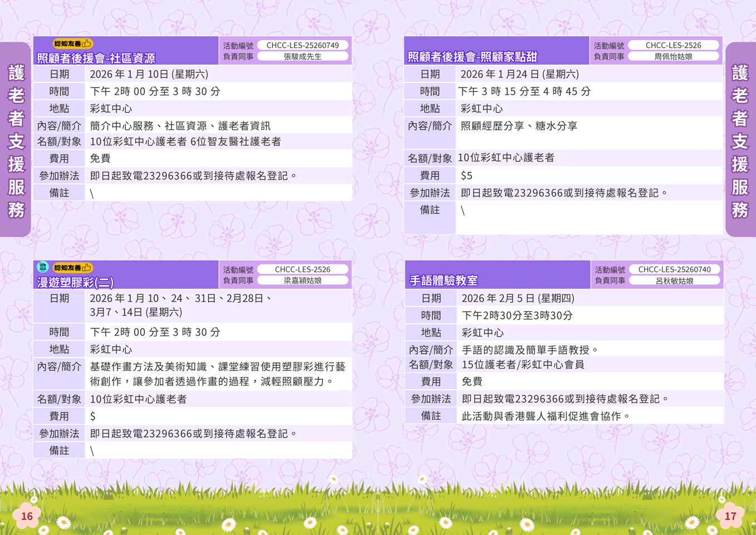Image resolution: width=756 pixels, height=535 pixels.
Task: Click the $5 fee value
Action: (467, 176)
